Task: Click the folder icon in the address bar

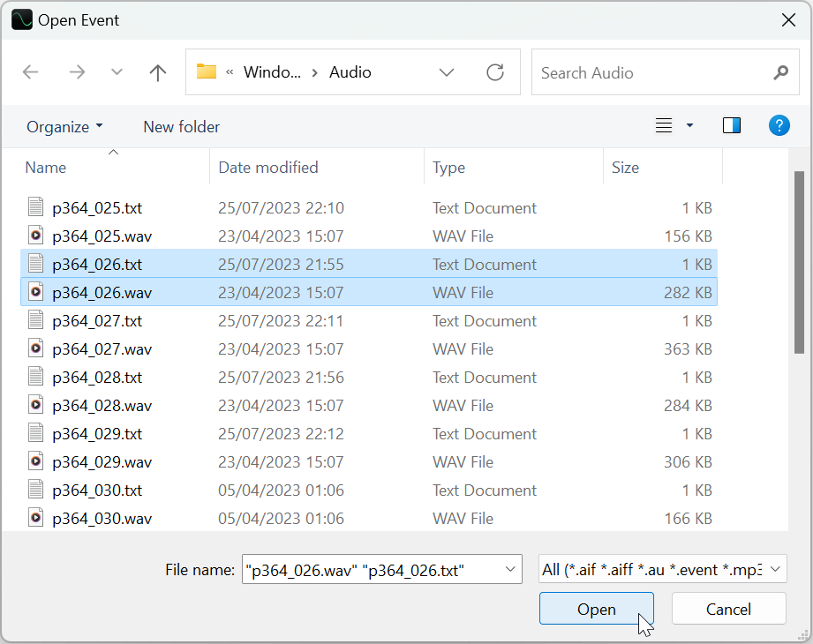Action: click(207, 72)
